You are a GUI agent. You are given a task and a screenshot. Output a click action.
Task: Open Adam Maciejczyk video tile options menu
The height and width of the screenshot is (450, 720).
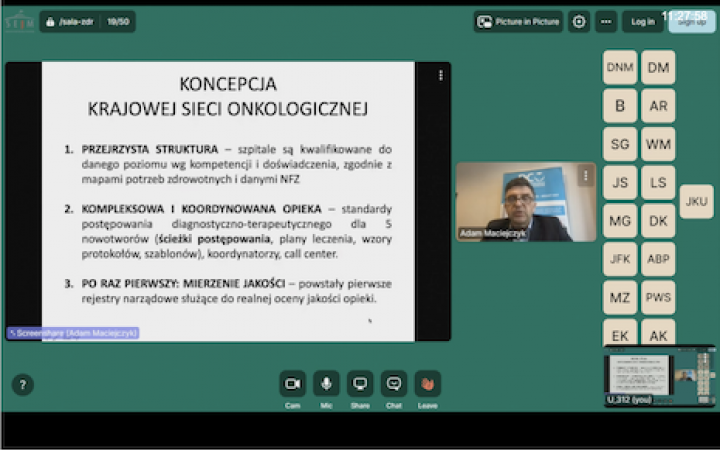click(x=585, y=175)
